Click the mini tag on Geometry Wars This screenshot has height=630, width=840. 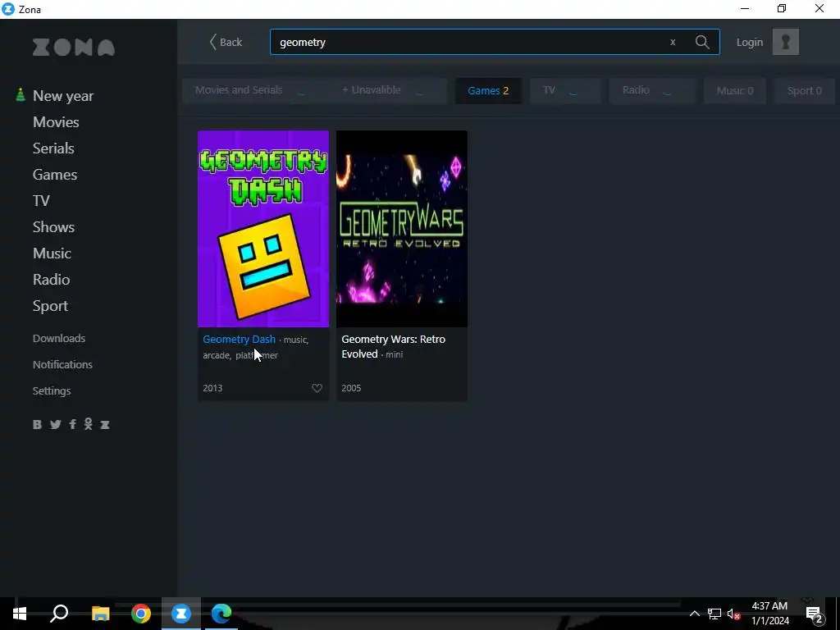coord(395,354)
